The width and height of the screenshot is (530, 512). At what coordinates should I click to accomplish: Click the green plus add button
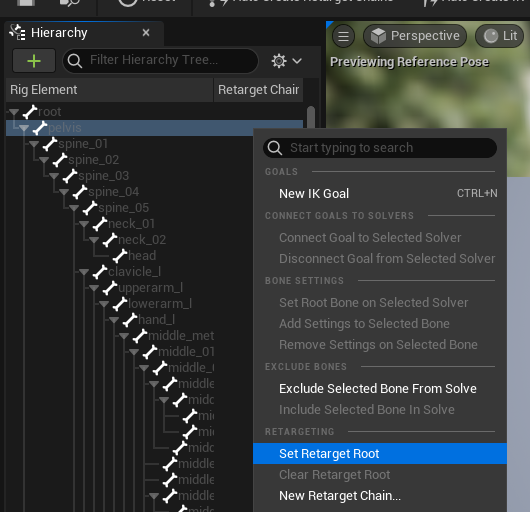click(34, 61)
